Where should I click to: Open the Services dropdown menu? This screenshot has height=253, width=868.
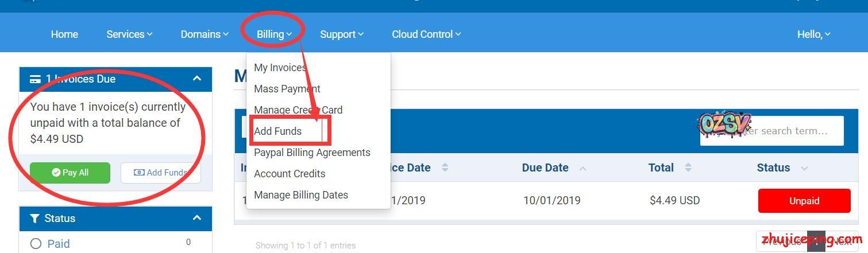(x=129, y=34)
